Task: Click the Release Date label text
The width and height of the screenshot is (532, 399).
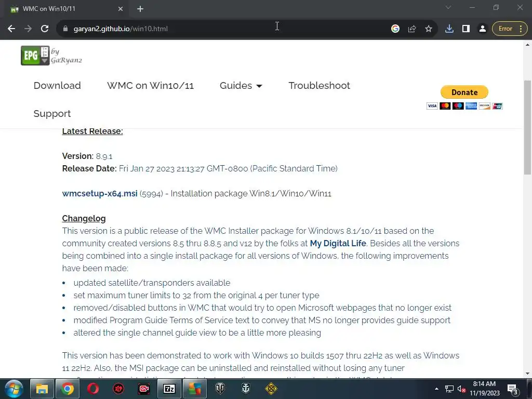Action: click(89, 169)
